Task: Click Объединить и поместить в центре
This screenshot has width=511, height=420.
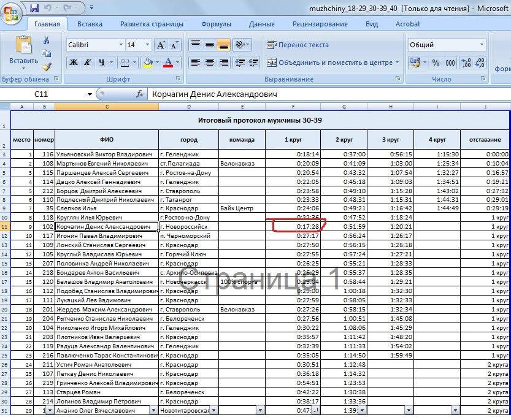Action: 331,63
